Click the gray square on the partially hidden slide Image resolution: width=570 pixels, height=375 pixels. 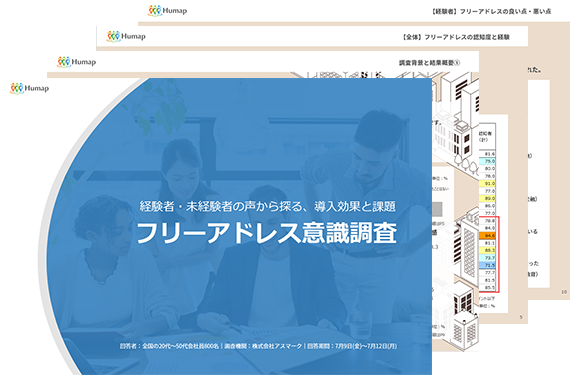pos(437,209)
